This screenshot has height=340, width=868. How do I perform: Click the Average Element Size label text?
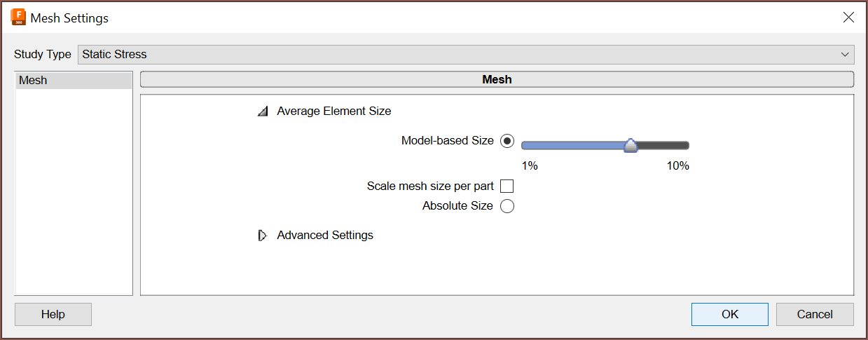tap(334, 111)
